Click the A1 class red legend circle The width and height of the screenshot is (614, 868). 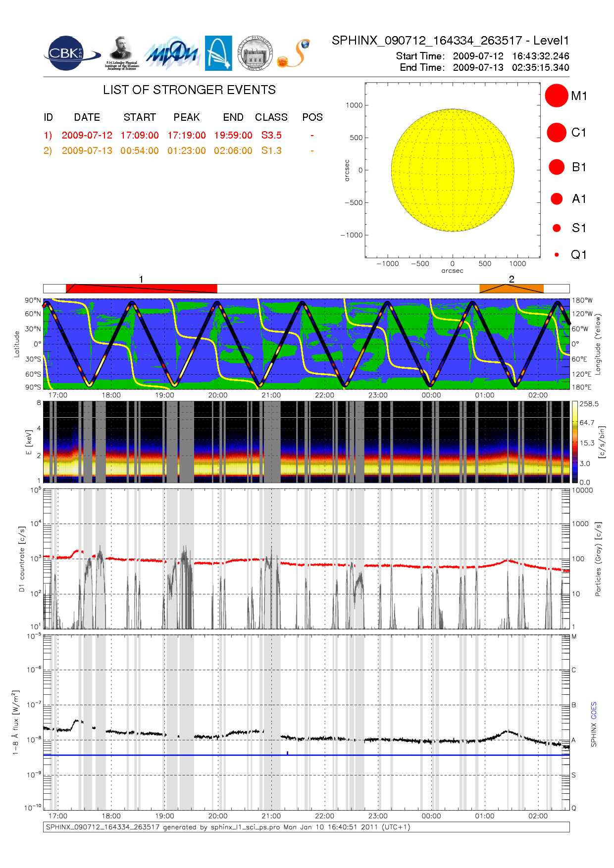tap(557, 199)
